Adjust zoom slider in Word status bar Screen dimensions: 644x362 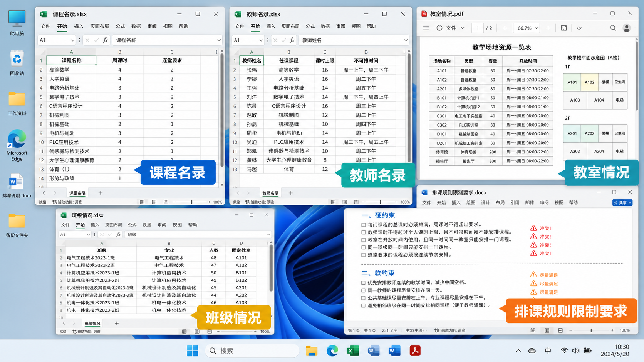(x=591, y=330)
